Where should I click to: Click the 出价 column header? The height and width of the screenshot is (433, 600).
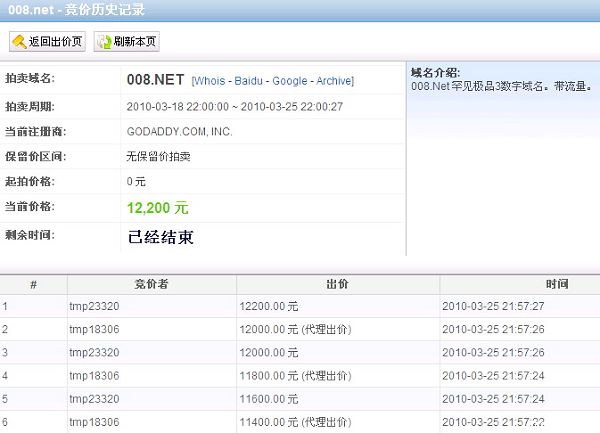click(337, 285)
